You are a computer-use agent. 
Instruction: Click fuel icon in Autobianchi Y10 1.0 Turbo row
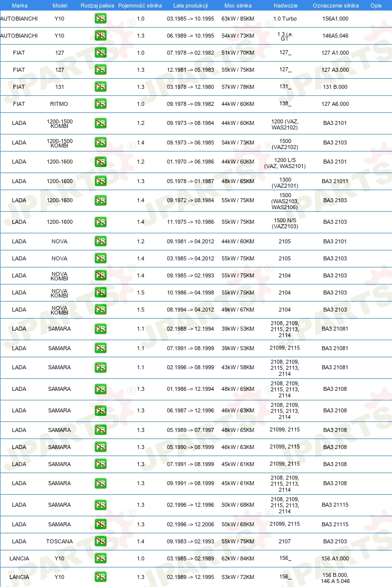(101, 19)
